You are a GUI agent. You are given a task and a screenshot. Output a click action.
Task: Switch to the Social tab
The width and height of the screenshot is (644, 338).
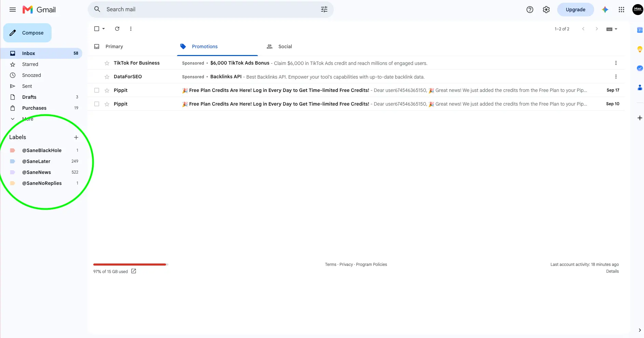285,46
